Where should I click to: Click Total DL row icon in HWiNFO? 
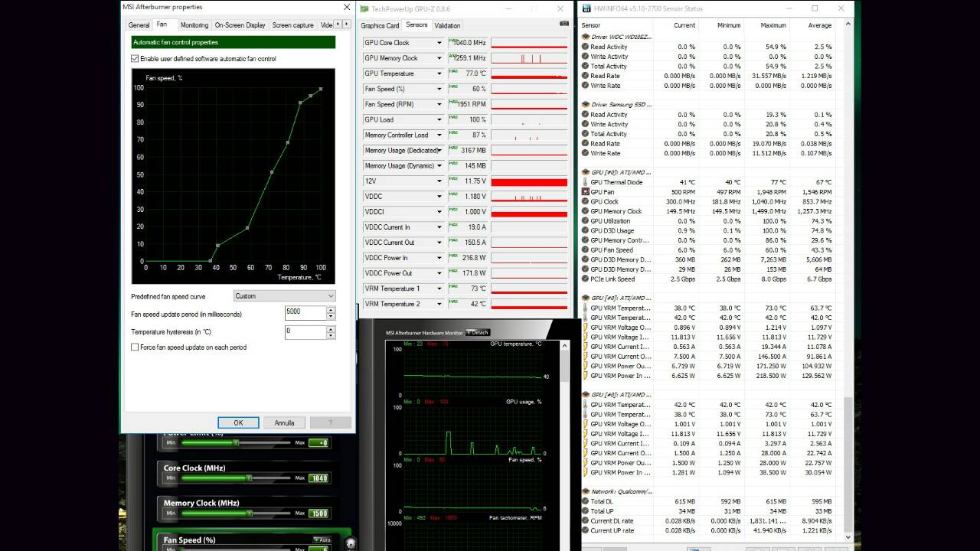point(586,501)
